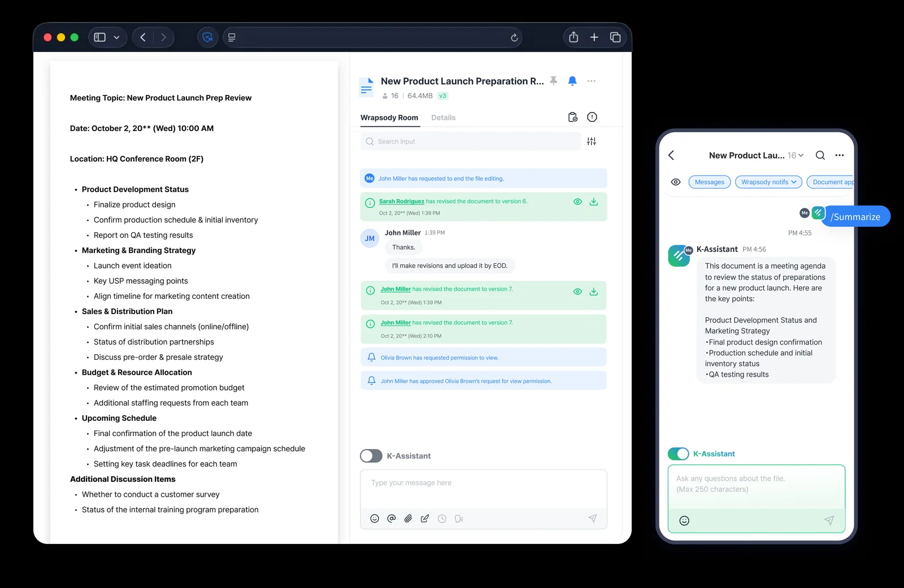Turn on K-Assistant toggle in desktop chat
The height and width of the screenshot is (588, 904).
pos(371,456)
